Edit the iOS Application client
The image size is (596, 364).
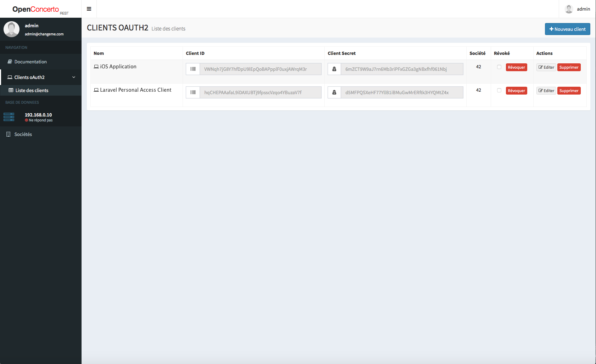click(x=546, y=67)
